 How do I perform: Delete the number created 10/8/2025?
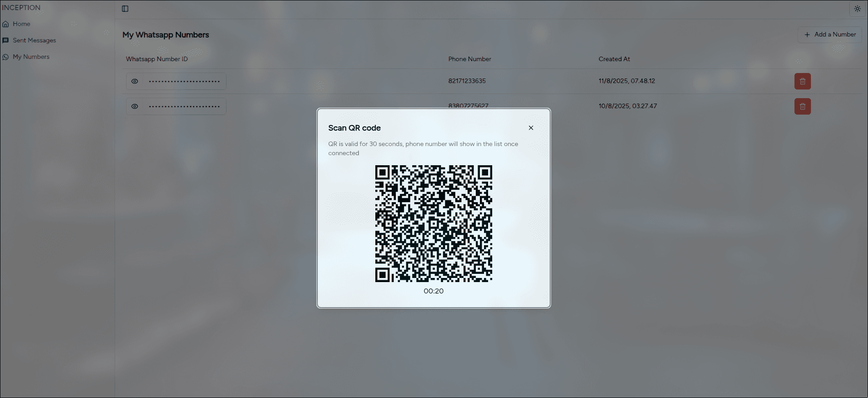point(802,106)
